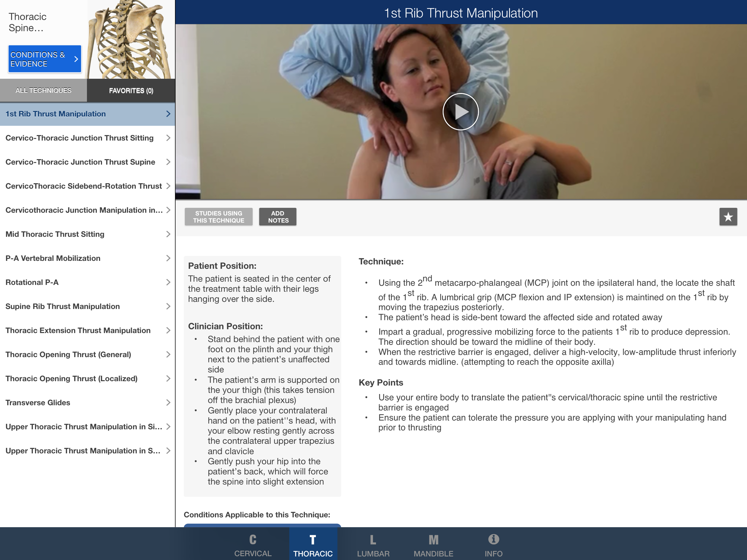Image resolution: width=747 pixels, height=560 pixels.
Task: Open the Mandible section icon
Action: [433, 539]
